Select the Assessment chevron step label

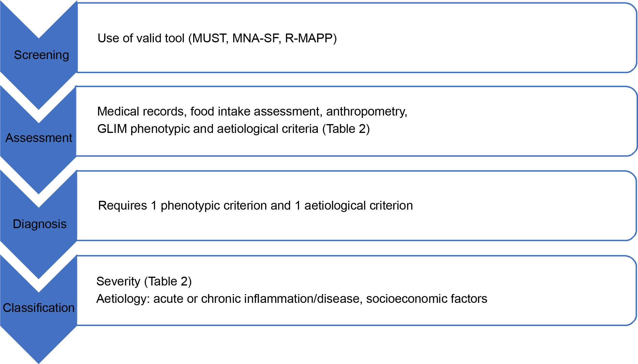coord(39,138)
